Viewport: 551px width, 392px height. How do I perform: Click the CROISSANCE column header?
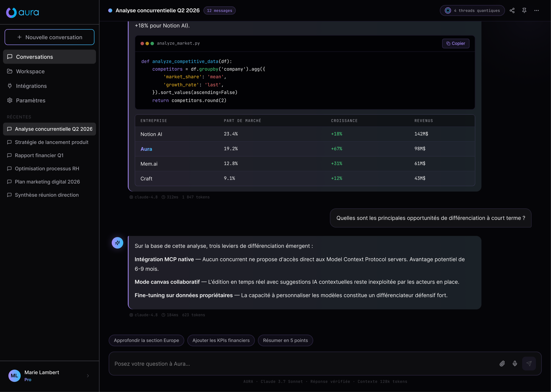pos(344,121)
